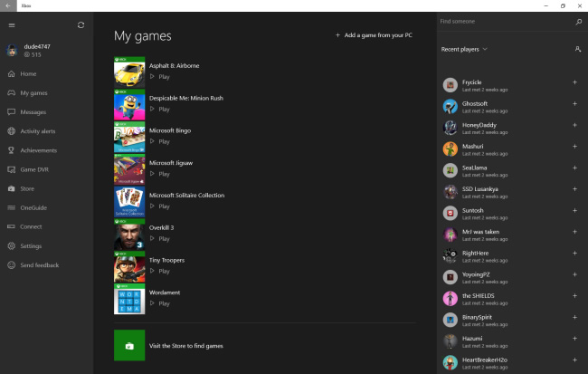Screen dimensions: 588x374
Task: Play Overkill 3
Action: tap(160, 238)
